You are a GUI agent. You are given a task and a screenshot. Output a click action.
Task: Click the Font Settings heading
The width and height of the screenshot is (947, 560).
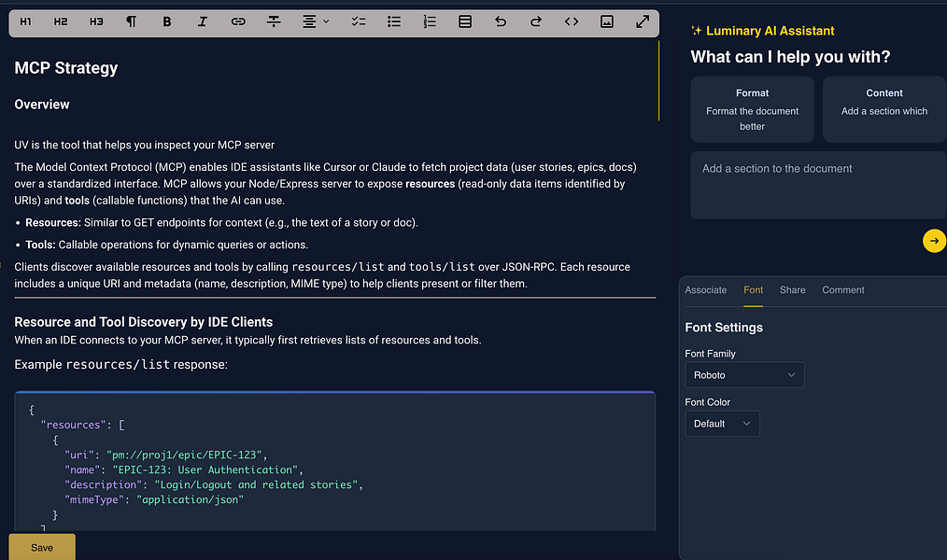724,328
